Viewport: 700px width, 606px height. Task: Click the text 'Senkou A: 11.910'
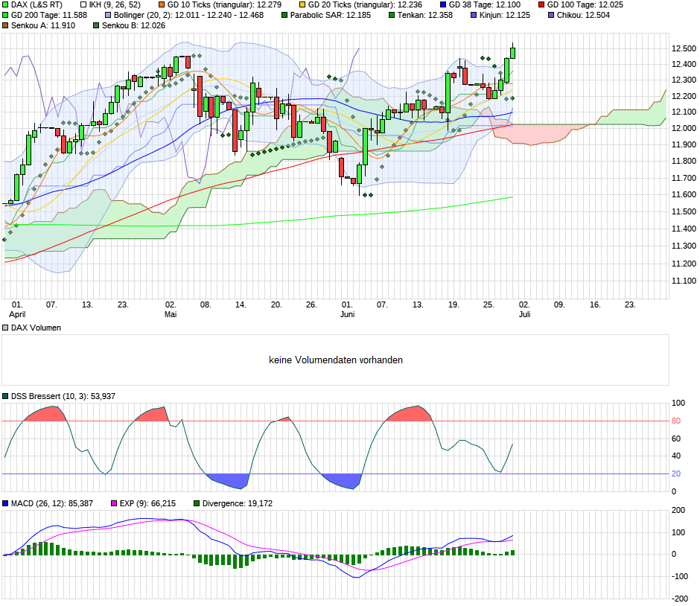coord(43,26)
